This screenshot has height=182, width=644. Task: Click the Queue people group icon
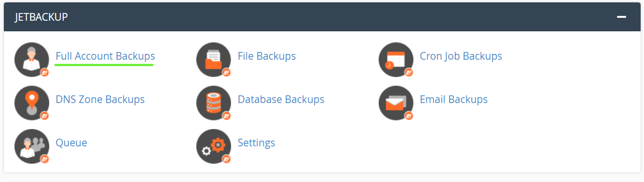(32, 146)
